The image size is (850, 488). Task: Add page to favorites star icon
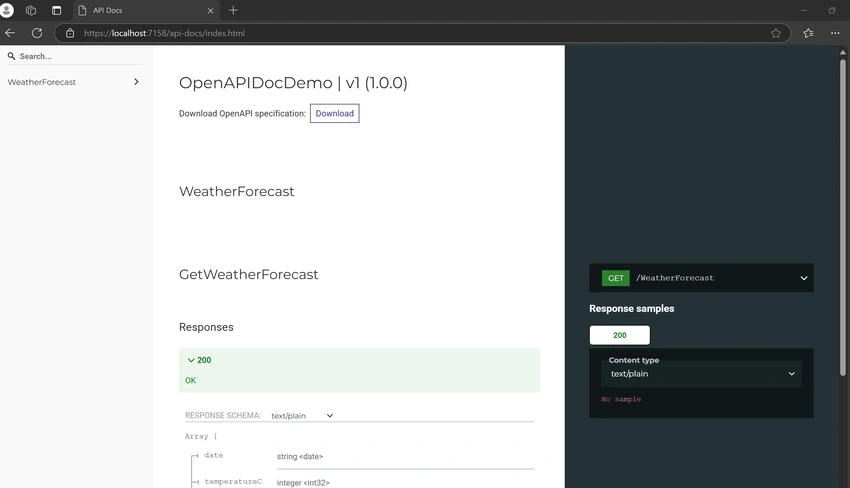pos(776,33)
